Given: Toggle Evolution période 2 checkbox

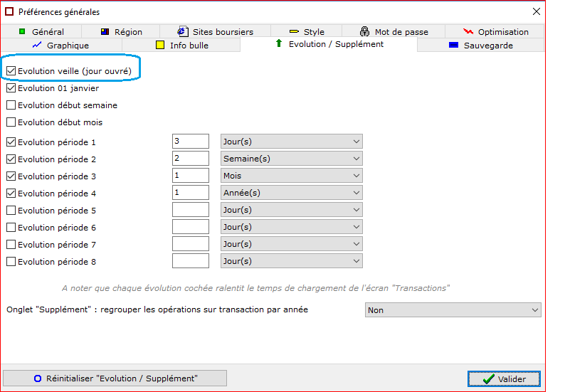Looking at the screenshot, I should [x=11, y=159].
